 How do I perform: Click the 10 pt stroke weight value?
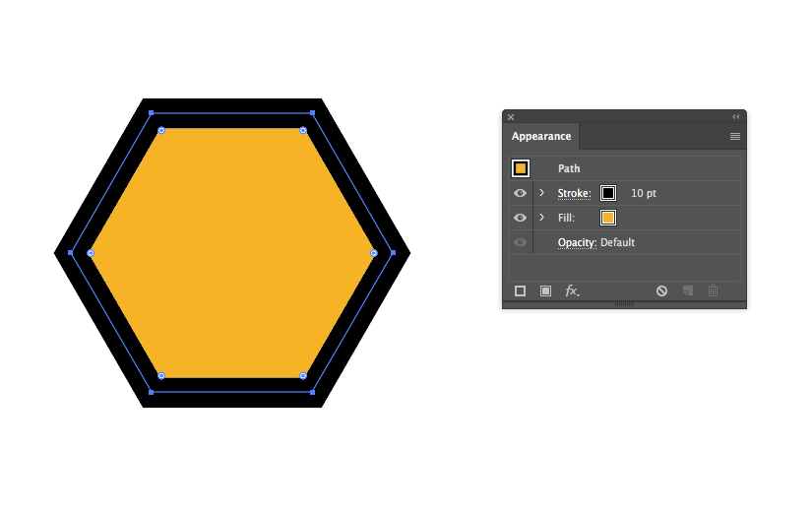pos(644,193)
